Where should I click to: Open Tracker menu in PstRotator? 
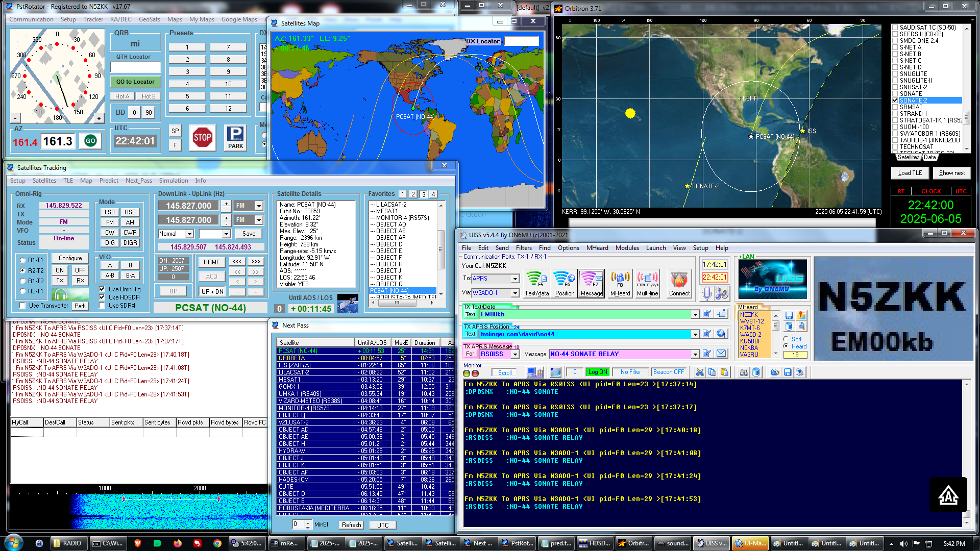93,19
